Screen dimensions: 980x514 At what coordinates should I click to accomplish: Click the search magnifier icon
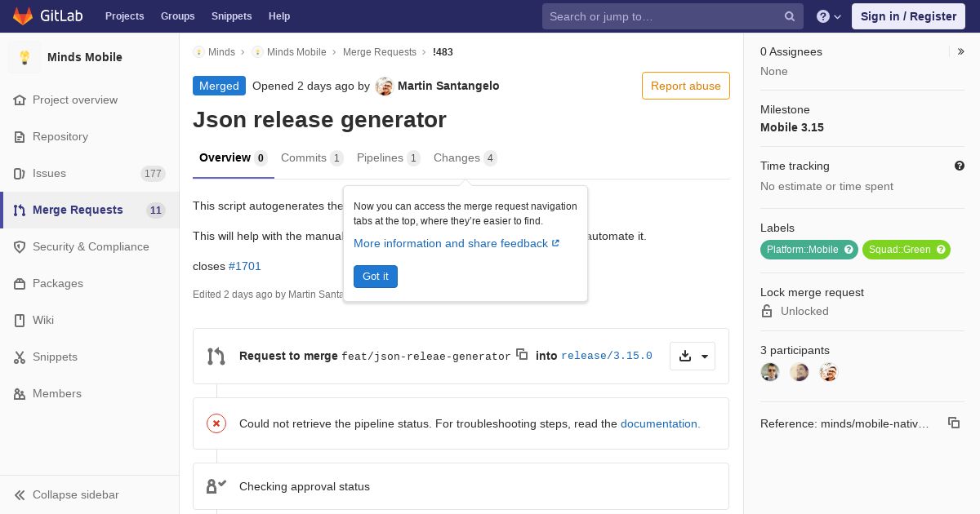pos(790,16)
